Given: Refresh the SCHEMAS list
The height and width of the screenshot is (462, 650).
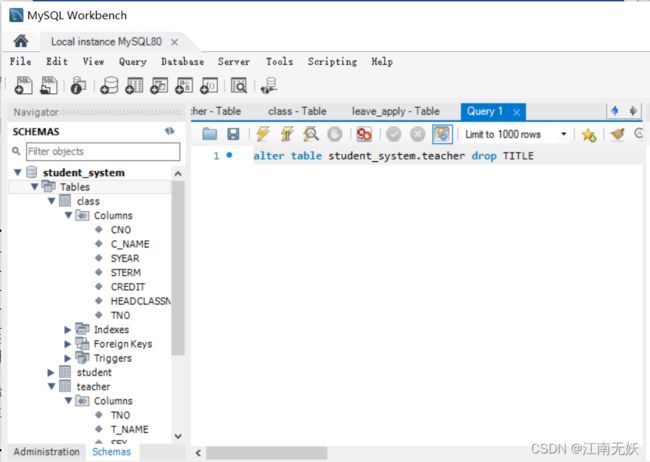Looking at the screenshot, I should tap(170, 131).
